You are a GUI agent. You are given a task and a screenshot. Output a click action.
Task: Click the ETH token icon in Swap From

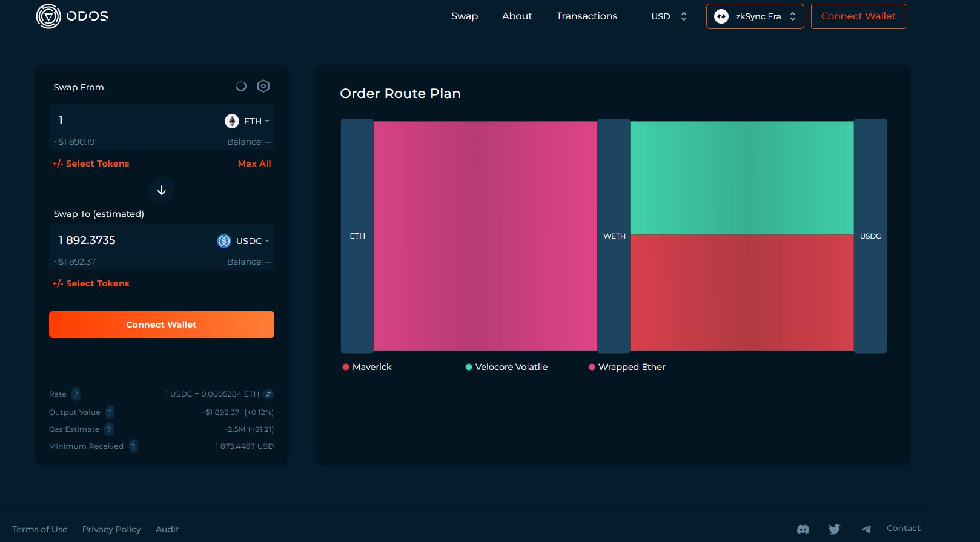click(x=232, y=121)
